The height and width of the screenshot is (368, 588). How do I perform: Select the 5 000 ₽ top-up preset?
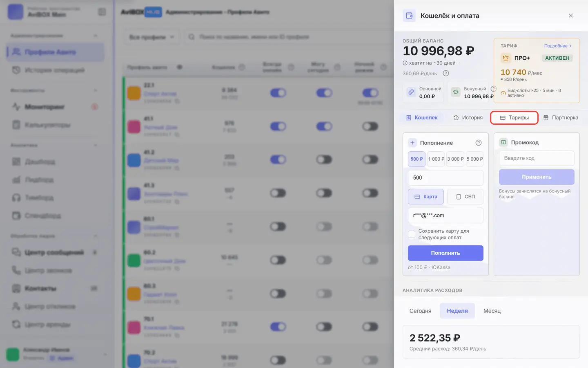pos(474,159)
